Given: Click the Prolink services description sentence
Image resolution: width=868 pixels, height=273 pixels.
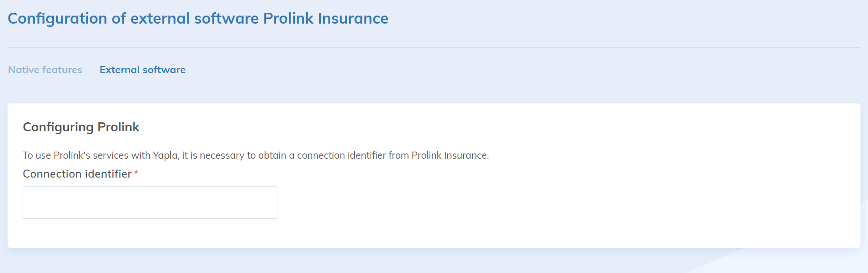Looking at the screenshot, I should (256, 155).
